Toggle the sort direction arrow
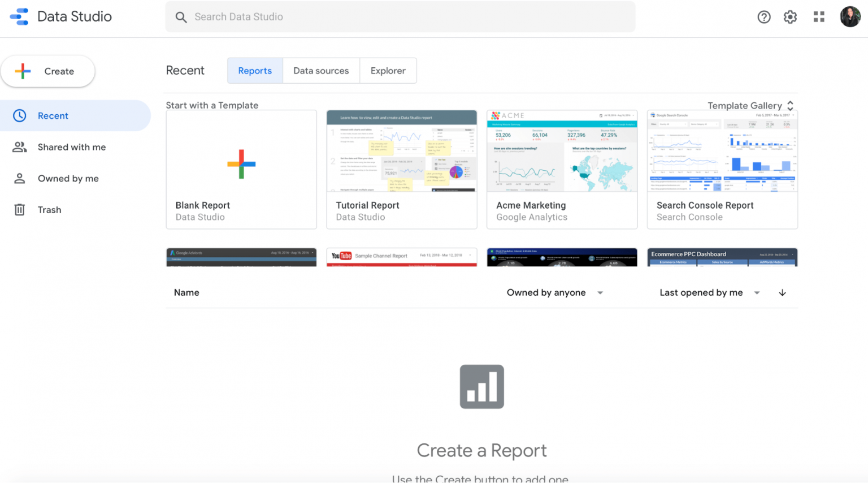Image resolution: width=868 pixels, height=483 pixels. point(782,292)
